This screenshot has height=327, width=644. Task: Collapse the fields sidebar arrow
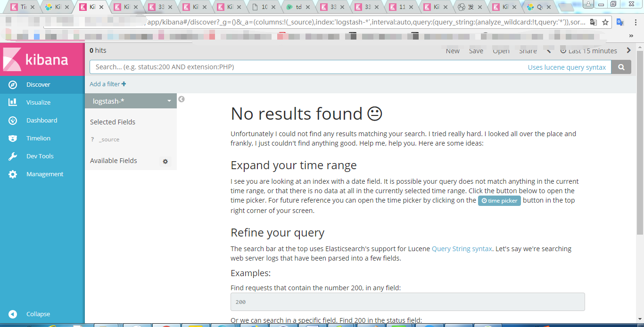coord(182,99)
